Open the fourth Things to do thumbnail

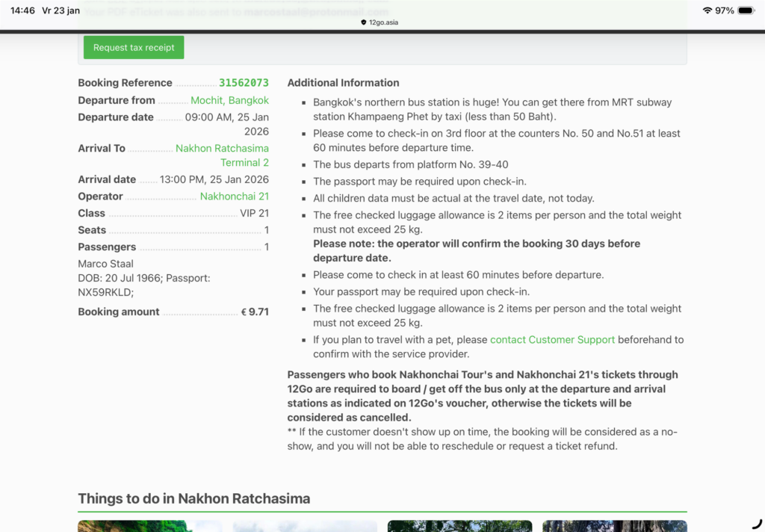614,526
